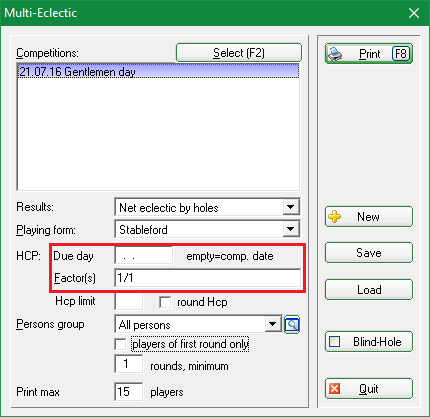The width and height of the screenshot is (430, 417).
Task: Open the Persons group search magnifier icon
Action: tap(292, 324)
